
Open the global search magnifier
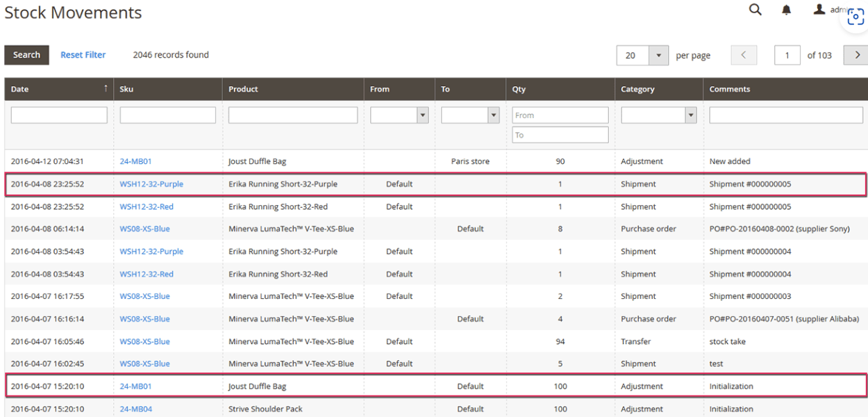755,10
